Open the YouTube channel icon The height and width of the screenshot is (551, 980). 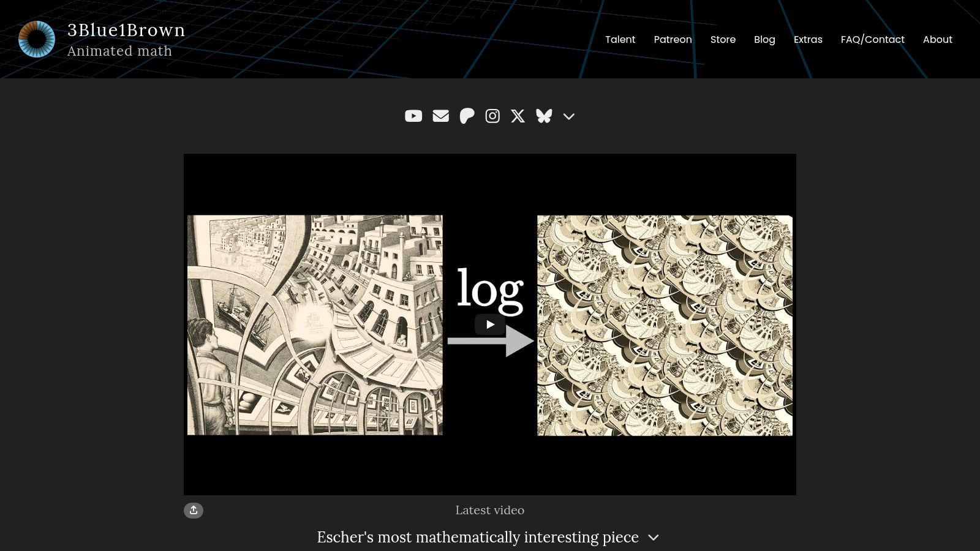413,116
